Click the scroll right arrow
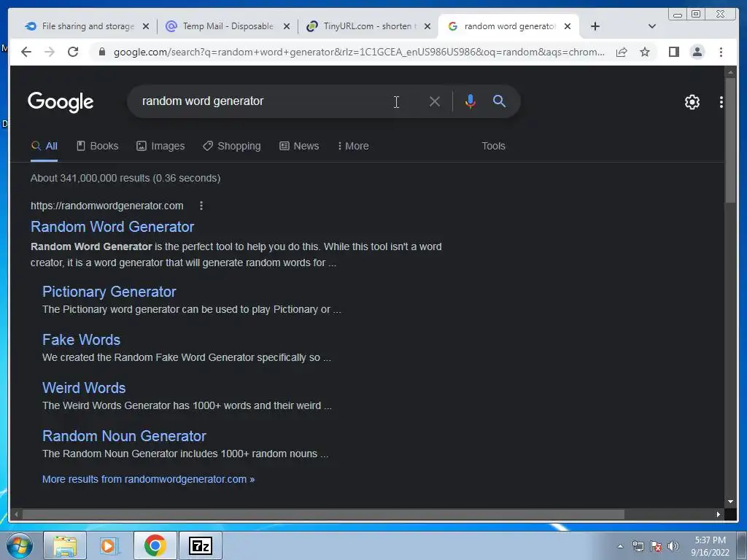 pyautogui.click(x=718, y=514)
